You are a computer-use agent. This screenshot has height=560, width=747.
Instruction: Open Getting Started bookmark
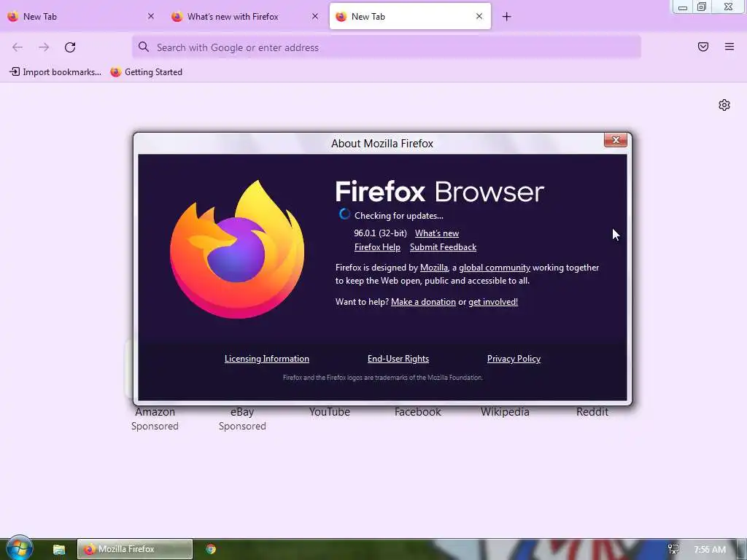[x=146, y=72]
